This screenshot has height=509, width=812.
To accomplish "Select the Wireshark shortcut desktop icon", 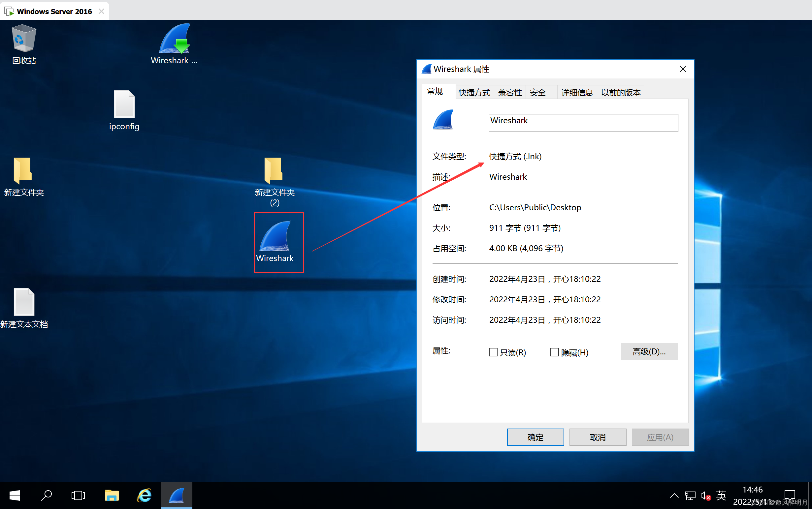I will pyautogui.click(x=275, y=242).
